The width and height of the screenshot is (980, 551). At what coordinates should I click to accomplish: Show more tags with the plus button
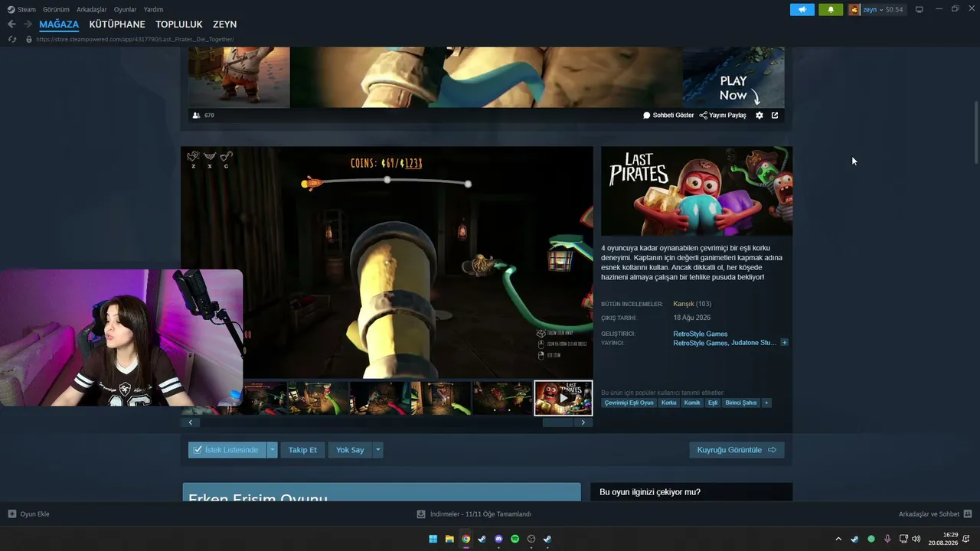[766, 403]
